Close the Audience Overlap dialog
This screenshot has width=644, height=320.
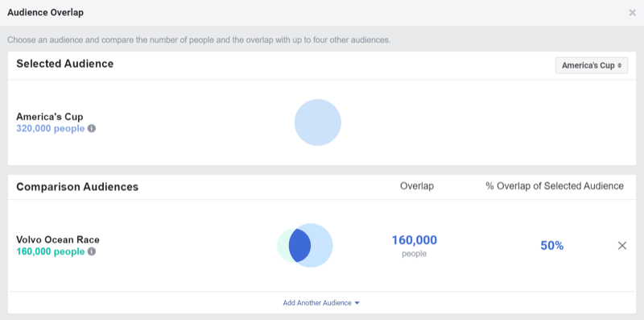(632, 13)
